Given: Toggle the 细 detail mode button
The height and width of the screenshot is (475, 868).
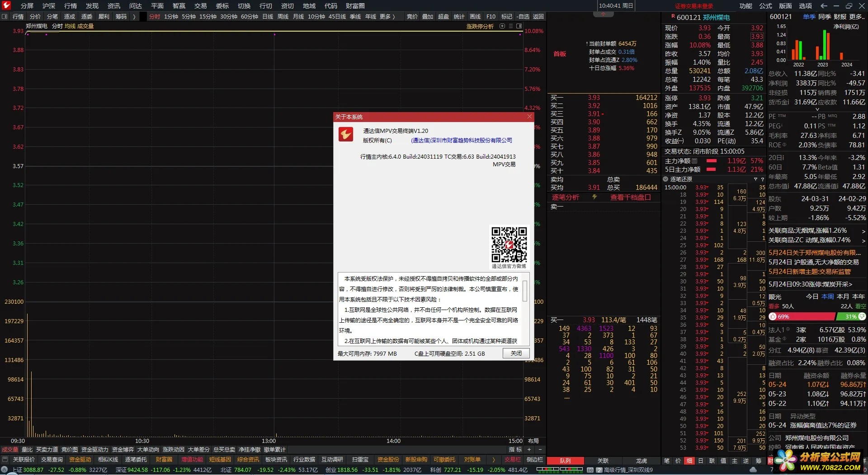Looking at the screenshot, I should (x=689, y=461).
